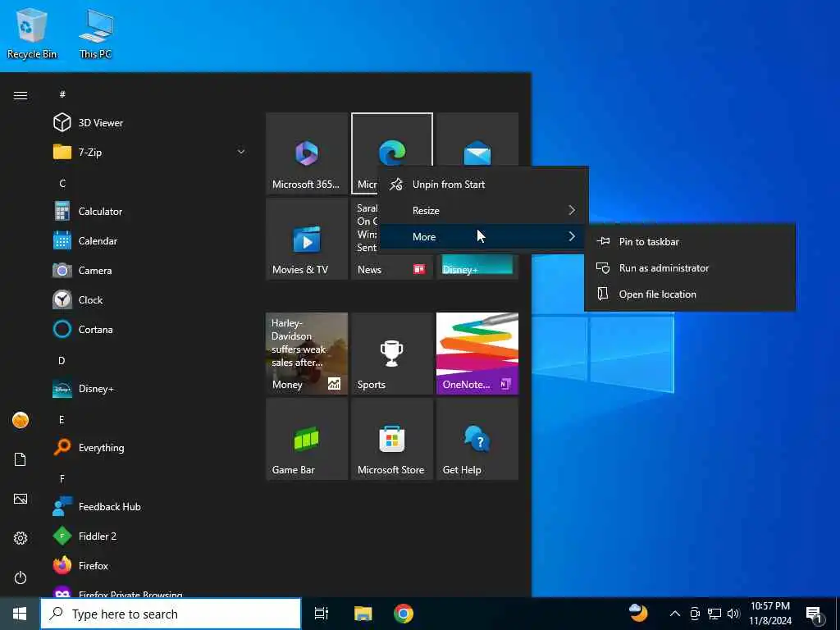Expand the Start menu hamburger button
Viewport: 840px width, 630px height.
click(21, 95)
